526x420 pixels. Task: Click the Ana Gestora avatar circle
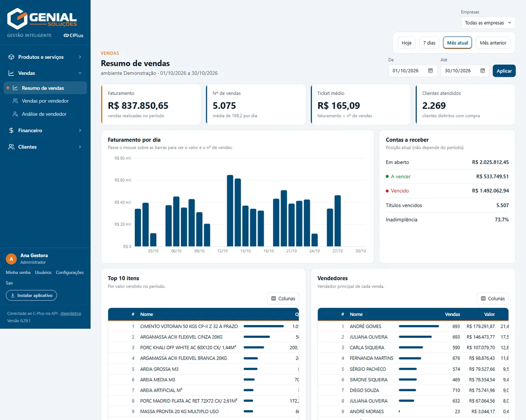coord(11,259)
